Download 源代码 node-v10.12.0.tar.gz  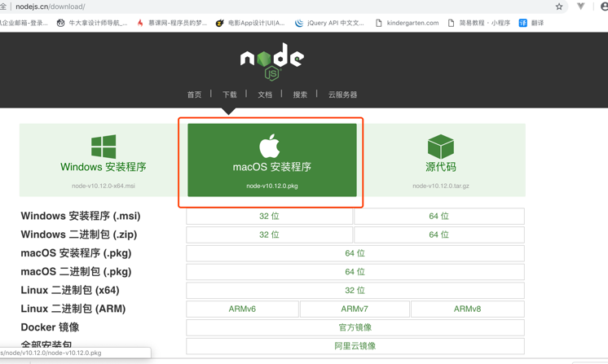click(441, 160)
